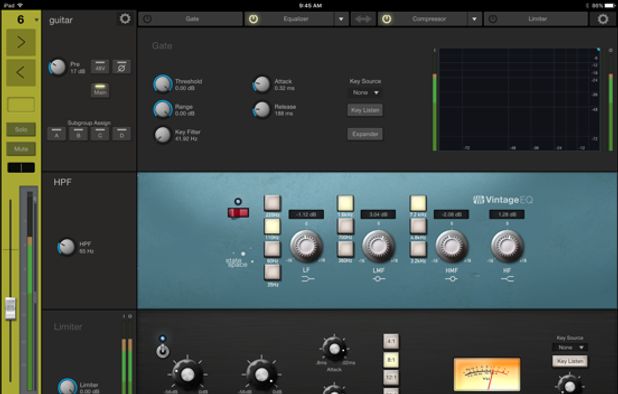Open Gate Key Source dropdown
Viewport: 618px width, 394px height.
tap(365, 93)
